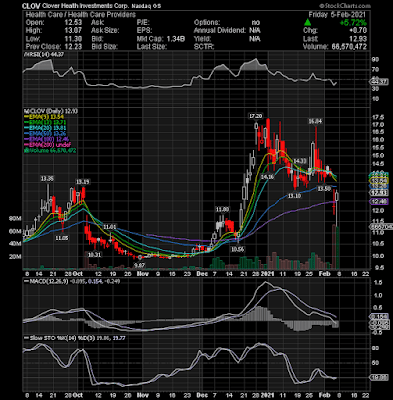Click the Last value 12.93 in the header
Viewport: 393px width, 400px height.
click(359, 39)
